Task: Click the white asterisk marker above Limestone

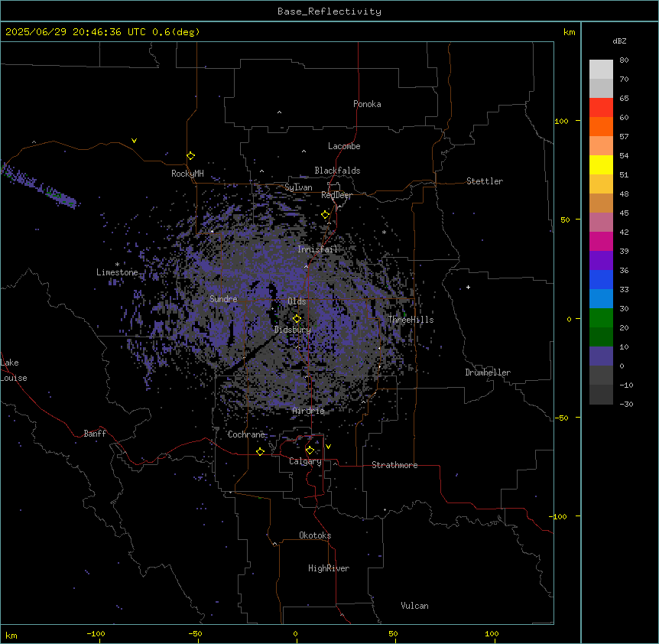Action: pos(117,265)
